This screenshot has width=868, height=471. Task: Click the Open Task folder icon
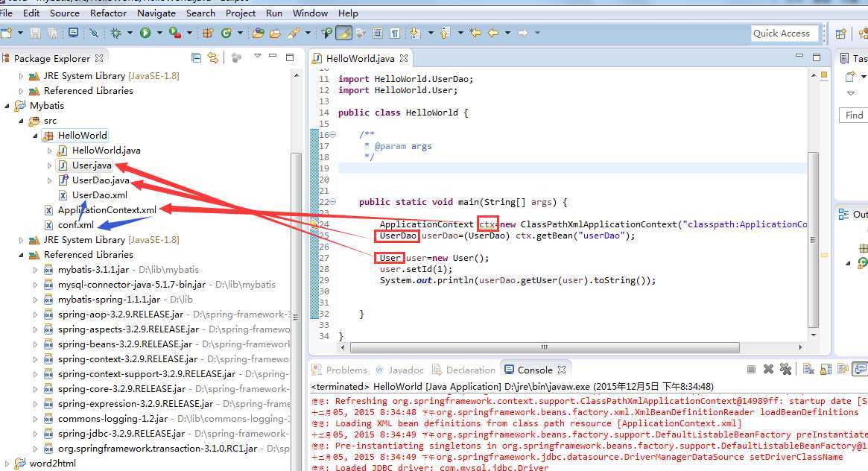275,34
